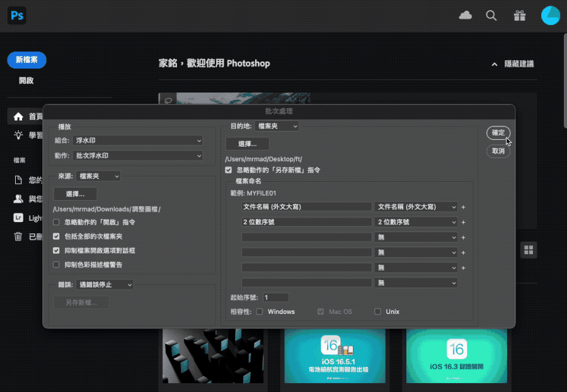Click the 新檔案 button
Viewport: 567px width, 392px height.
(26, 60)
